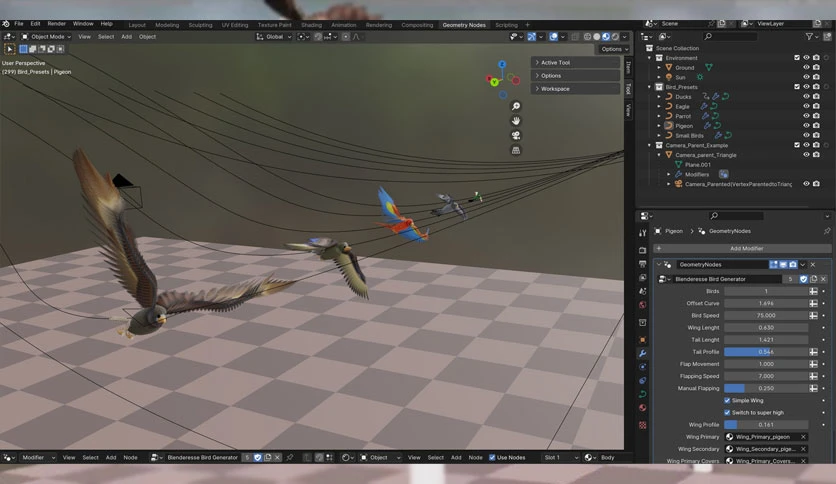Open viewport Select menu
The image size is (836, 484).
click(106, 37)
